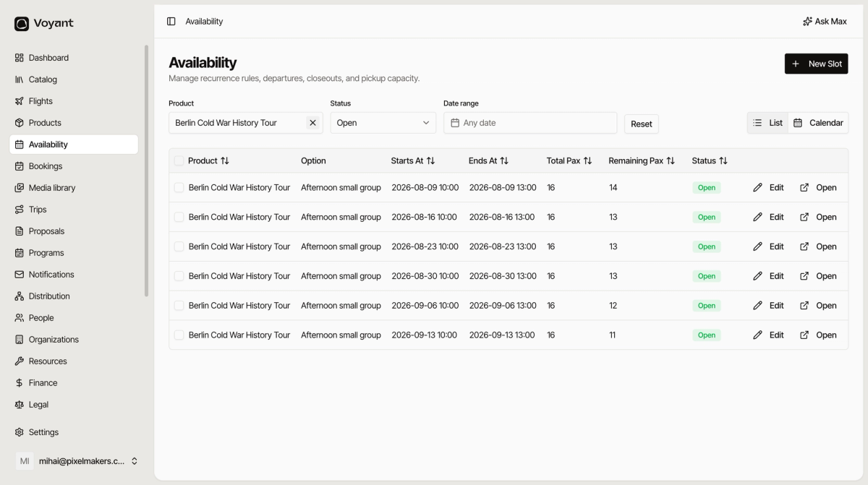
Task: Go to Catalog in sidebar
Action: click(x=74, y=80)
